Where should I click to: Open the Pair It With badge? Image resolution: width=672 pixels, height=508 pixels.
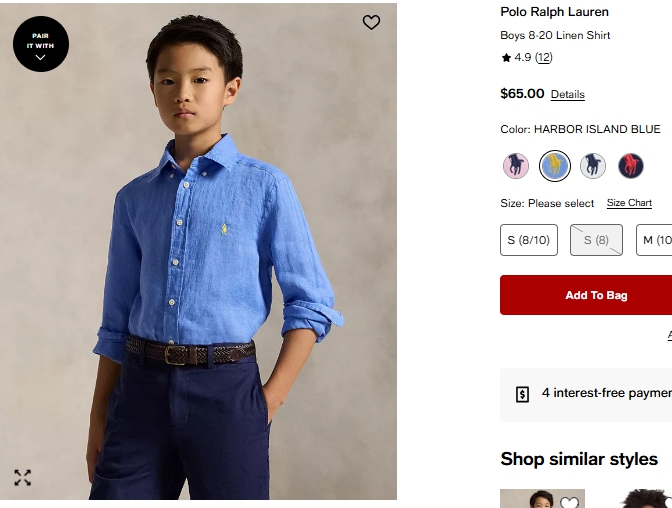click(x=40, y=44)
